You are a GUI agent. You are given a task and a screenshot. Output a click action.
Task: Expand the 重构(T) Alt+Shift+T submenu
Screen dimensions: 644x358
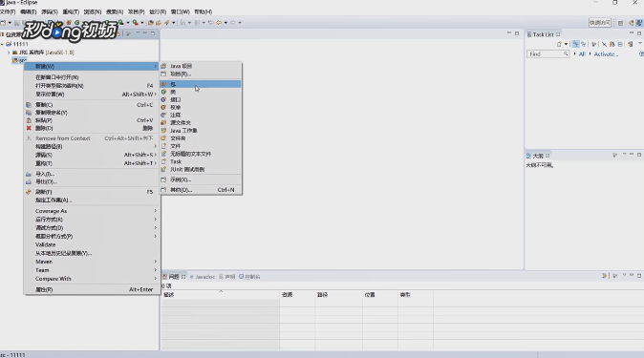92,163
